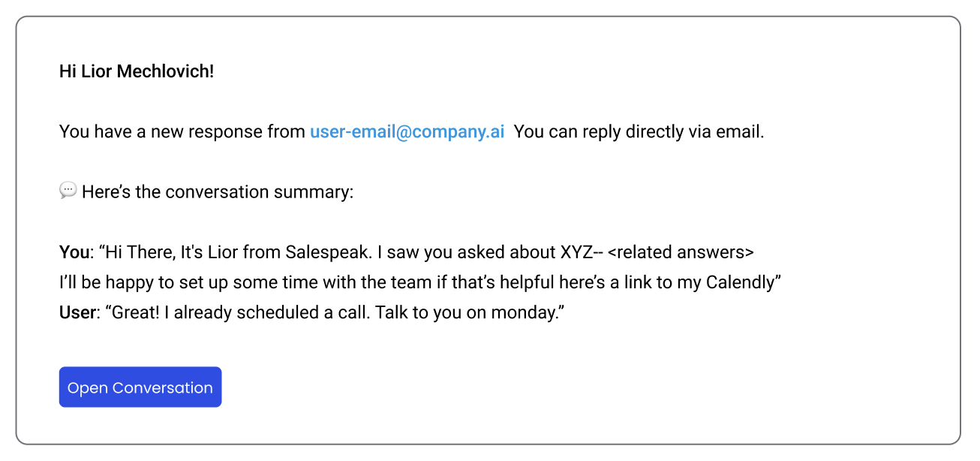This screenshot has height=461, width=980.
Task: Click the "Hi Lior Mechlovich!" greeting
Action: 137,72
